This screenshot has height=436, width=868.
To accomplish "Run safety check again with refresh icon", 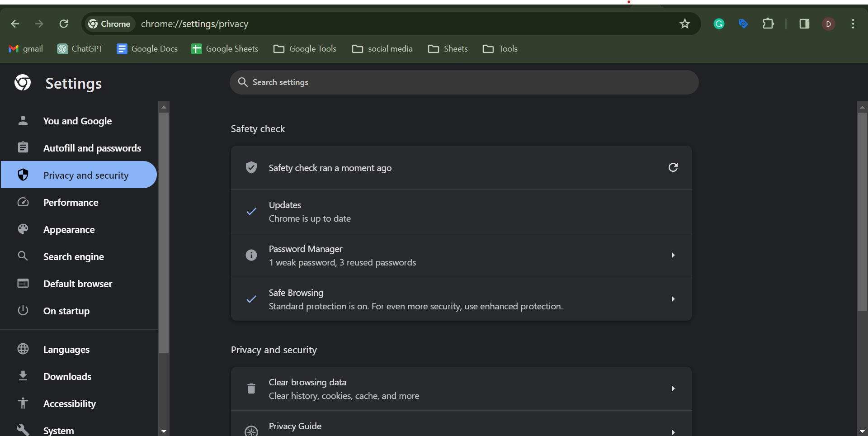I will pyautogui.click(x=673, y=167).
